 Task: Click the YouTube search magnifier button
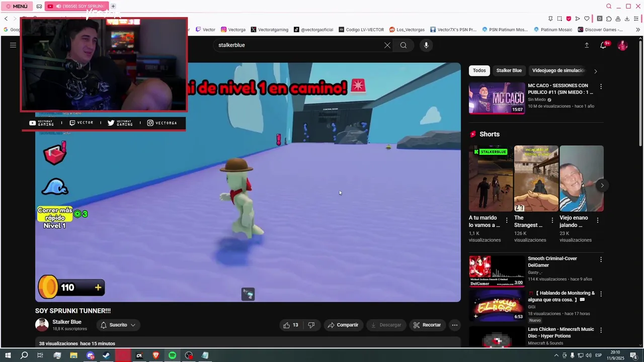pyautogui.click(x=404, y=45)
